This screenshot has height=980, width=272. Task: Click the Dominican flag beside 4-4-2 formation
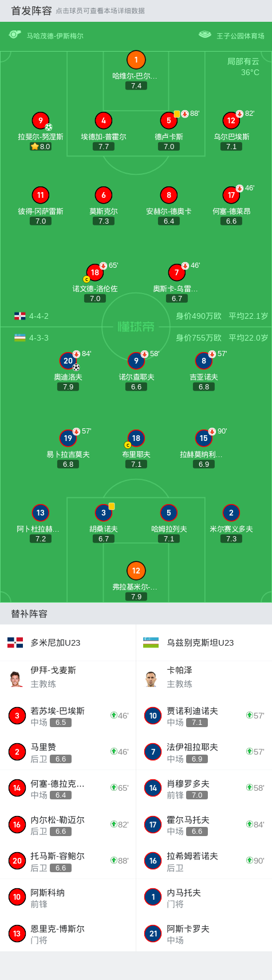click(x=20, y=316)
